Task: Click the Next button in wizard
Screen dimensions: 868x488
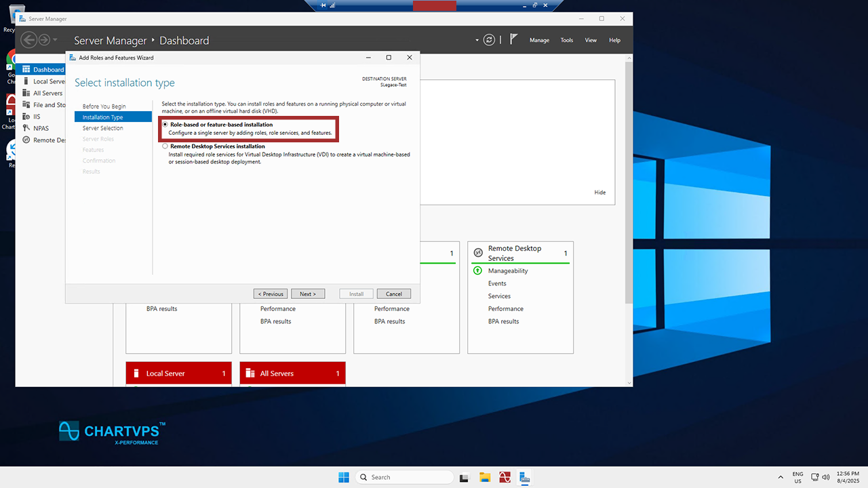Action: click(x=308, y=294)
